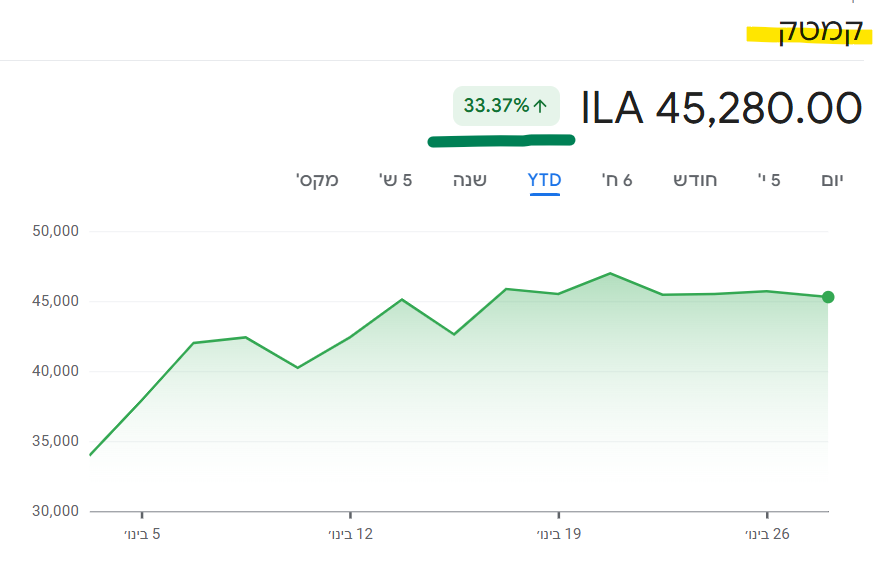Select the מקס' (max) range tab
Image resolution: width=880 pixels, height=562 pixels.
[317, 180]
